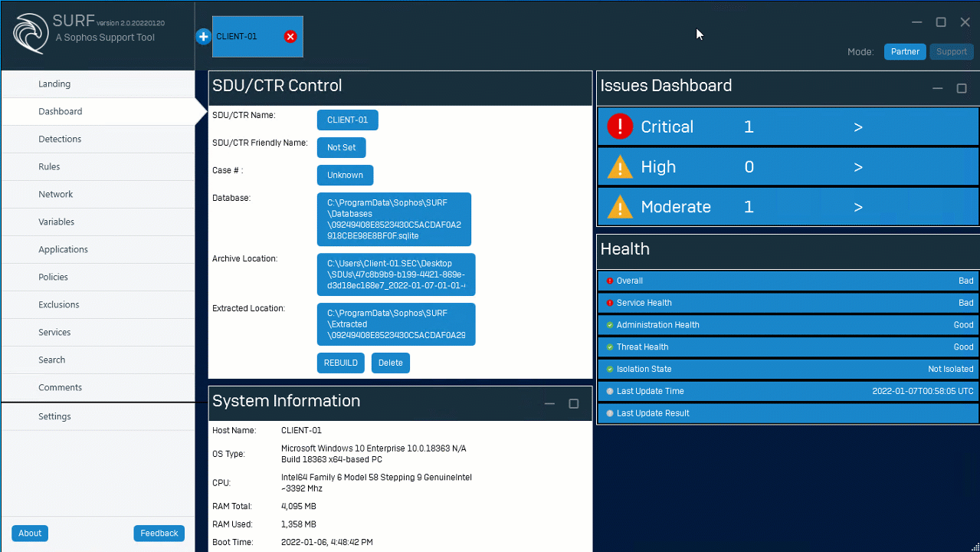Select the Last Update Time timestamp value
The height and width of the screenshot is (552, 980).
[x=923, y=392]
